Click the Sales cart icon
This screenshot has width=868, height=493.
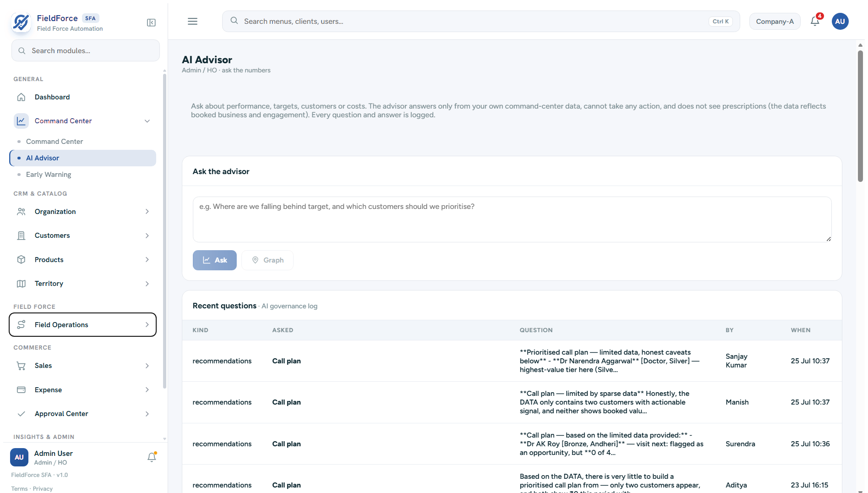21,366
